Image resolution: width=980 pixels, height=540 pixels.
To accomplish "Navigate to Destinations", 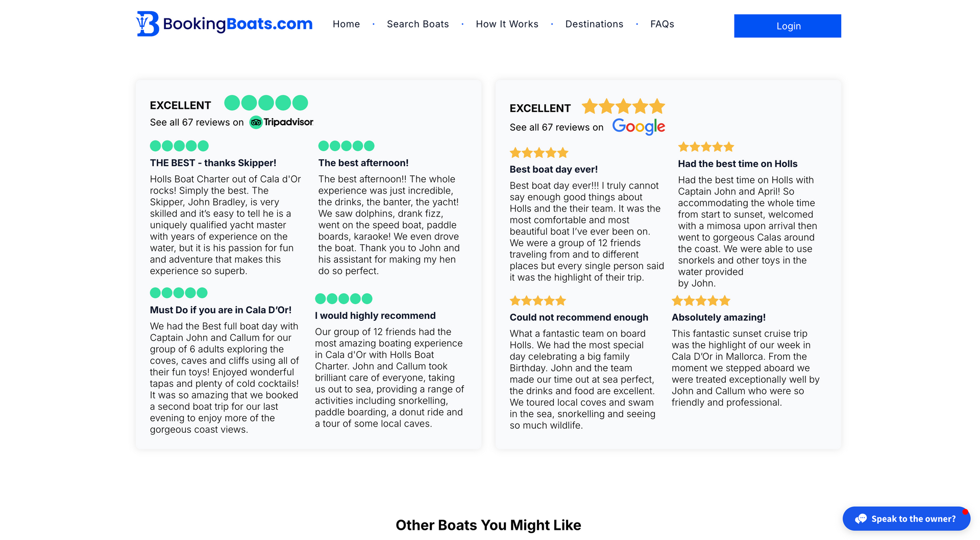I will [594, 24].
